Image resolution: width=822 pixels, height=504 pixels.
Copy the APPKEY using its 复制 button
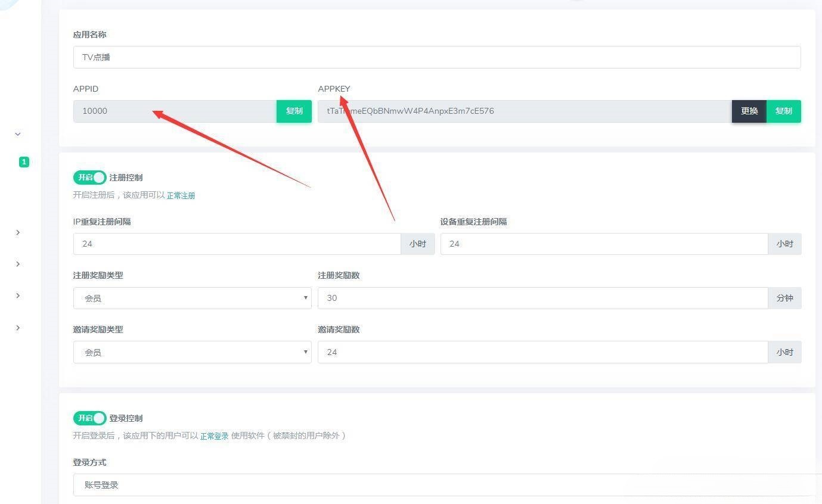tap(783, 111)
